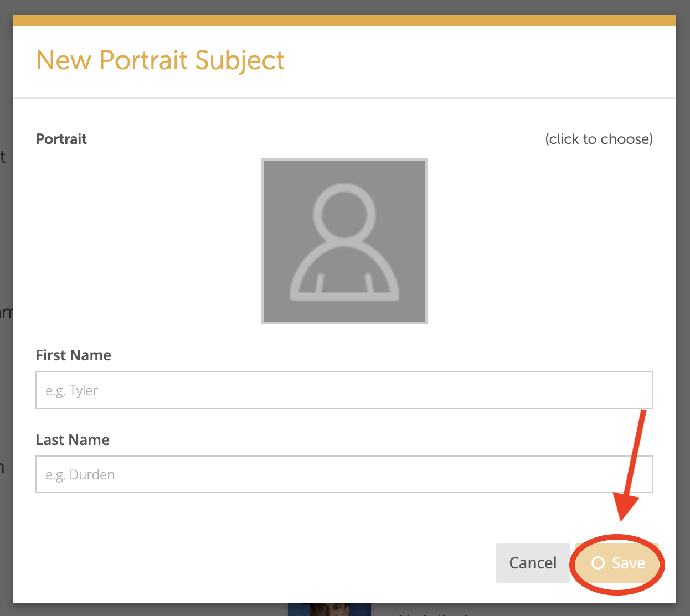Click the 'Portrait' label
Image resolution: width=690 pixels, height=616 pixels.
(61, 139)
